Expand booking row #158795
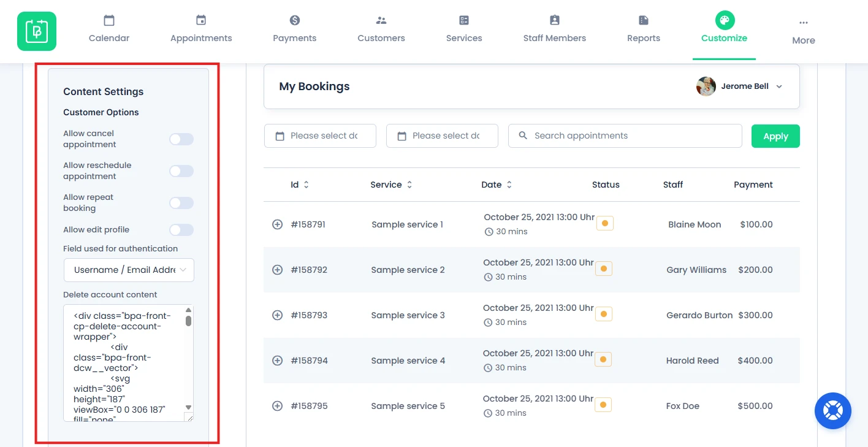 pos(277,406)
